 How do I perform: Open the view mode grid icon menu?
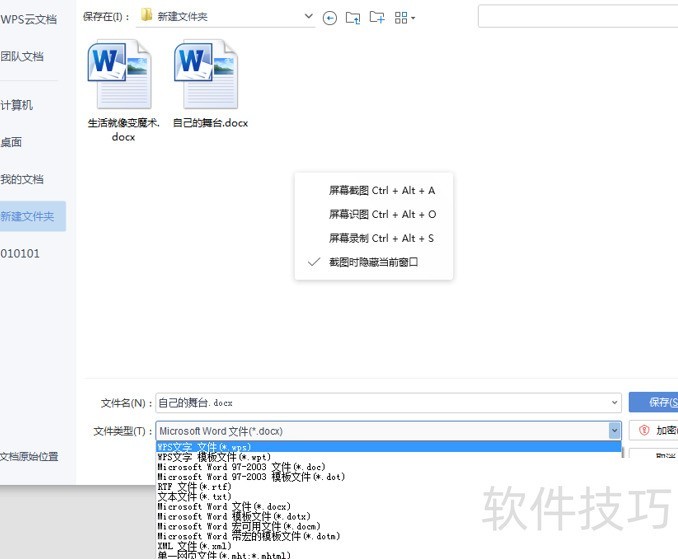(x=404, y=18)
